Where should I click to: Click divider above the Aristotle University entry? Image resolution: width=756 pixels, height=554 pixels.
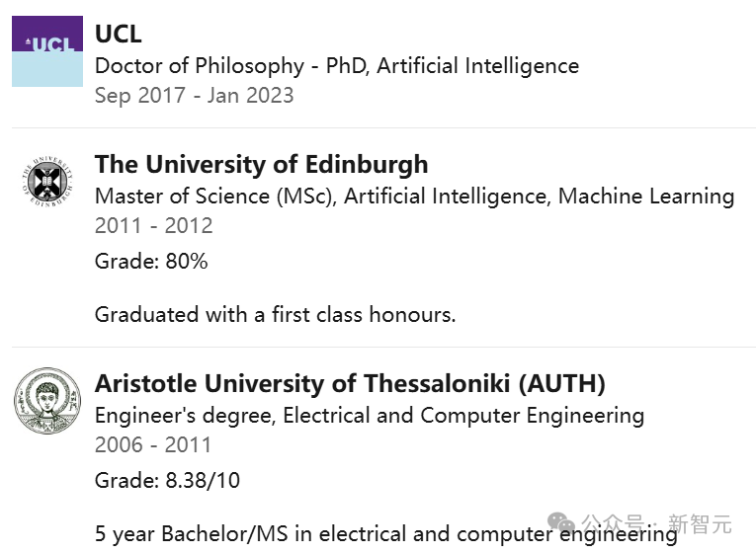(x=383, y=348)
